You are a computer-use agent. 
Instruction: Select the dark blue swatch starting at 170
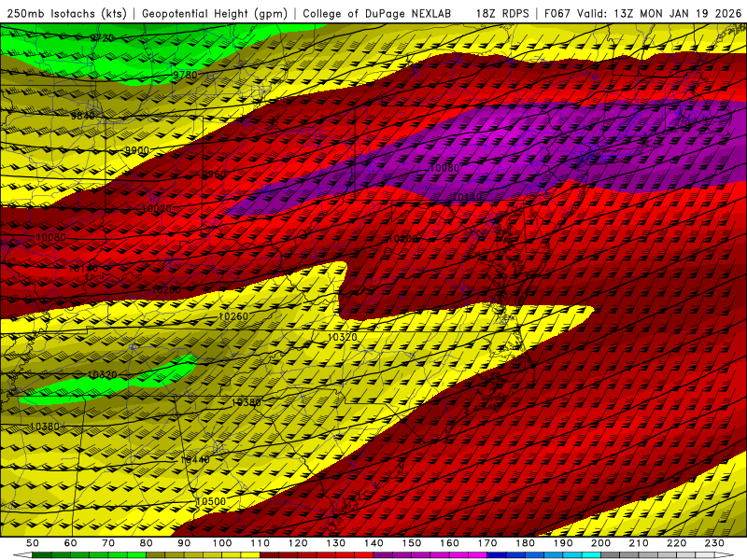point(497,554)
